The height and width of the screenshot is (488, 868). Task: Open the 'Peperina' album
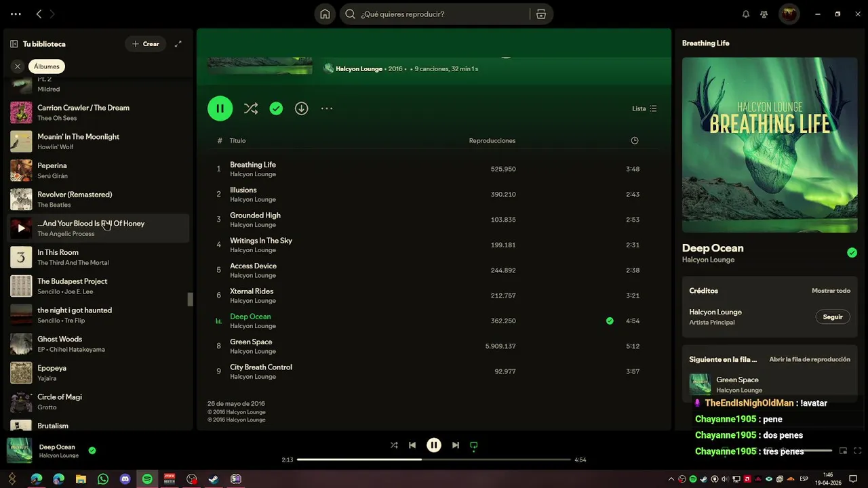pos(98,170)
